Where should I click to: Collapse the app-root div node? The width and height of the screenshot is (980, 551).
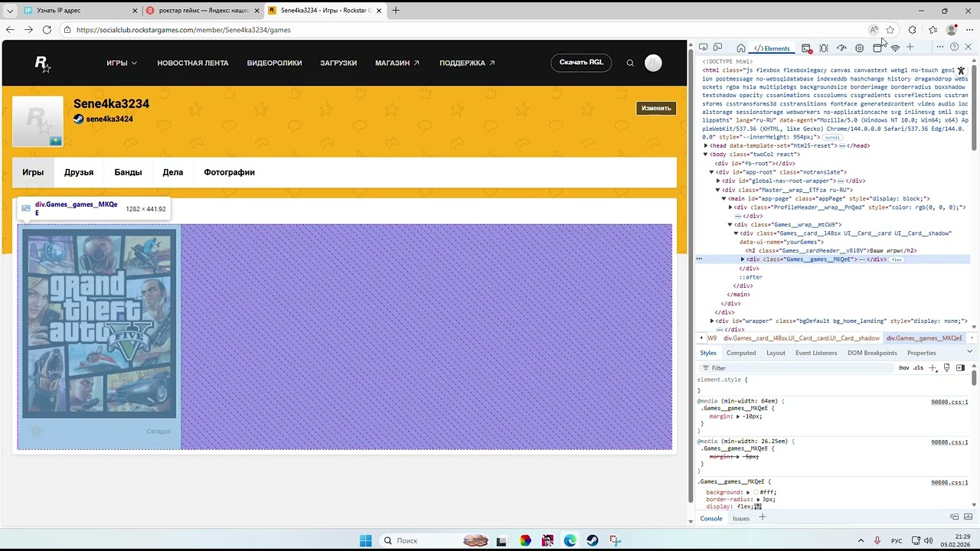(712, 172)
